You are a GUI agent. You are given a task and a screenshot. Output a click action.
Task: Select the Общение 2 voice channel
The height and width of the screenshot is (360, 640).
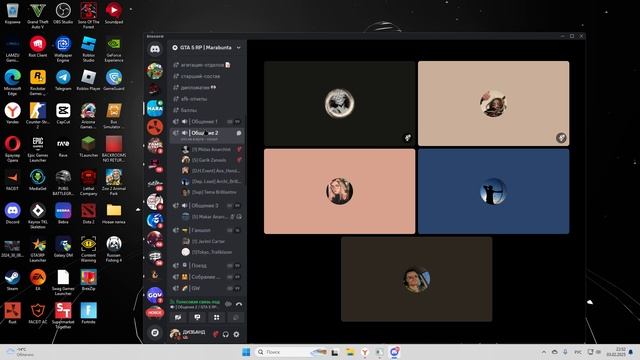[207, 135]
